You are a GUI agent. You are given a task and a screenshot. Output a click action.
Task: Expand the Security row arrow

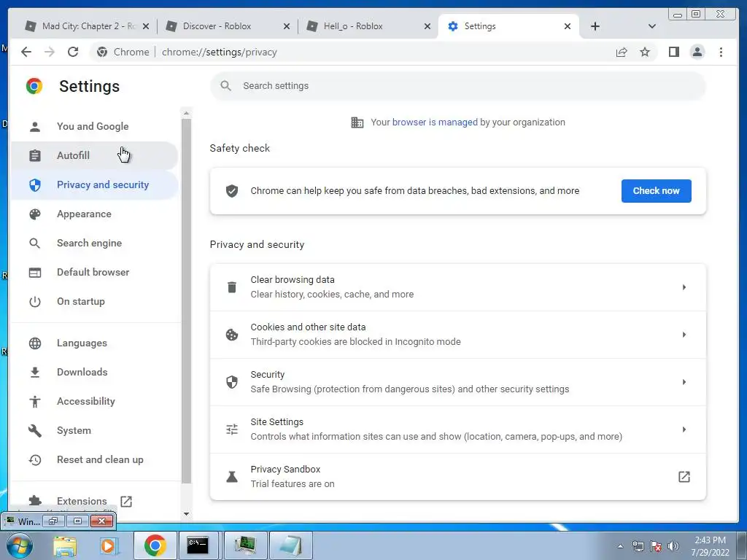coord(684,382)
